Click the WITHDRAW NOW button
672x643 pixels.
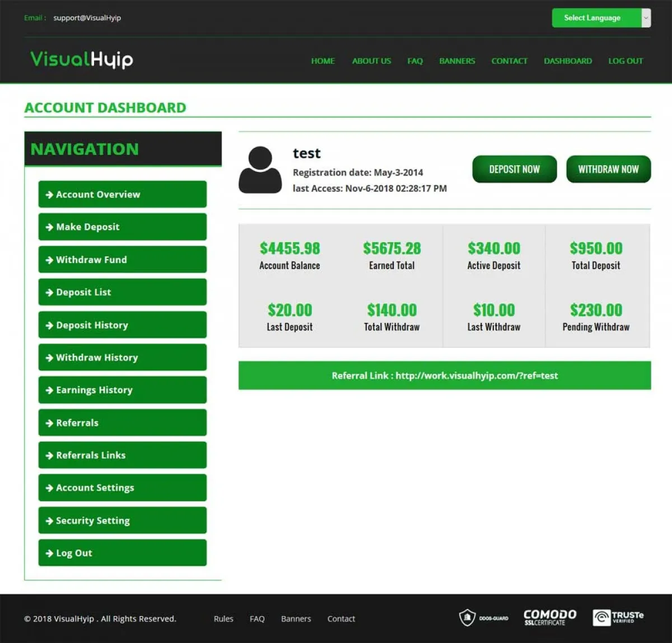point(608,169)
